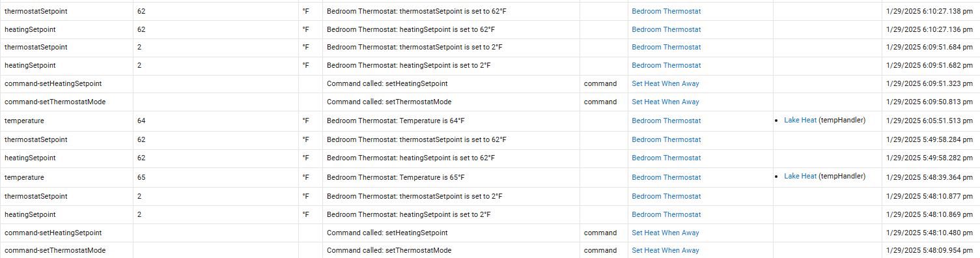Select the value 2 cell in 6:09:51.682 pm row

(x=216, y=65)
